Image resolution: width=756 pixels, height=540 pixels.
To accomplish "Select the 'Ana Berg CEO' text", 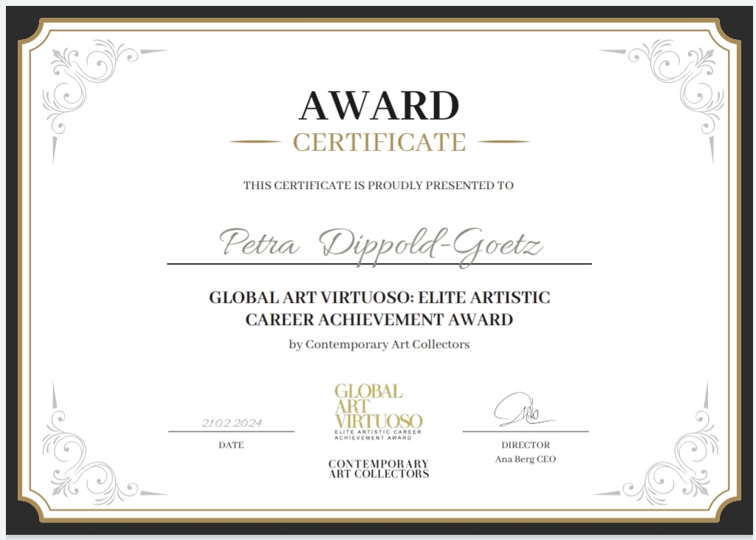I will pos(526,459).
